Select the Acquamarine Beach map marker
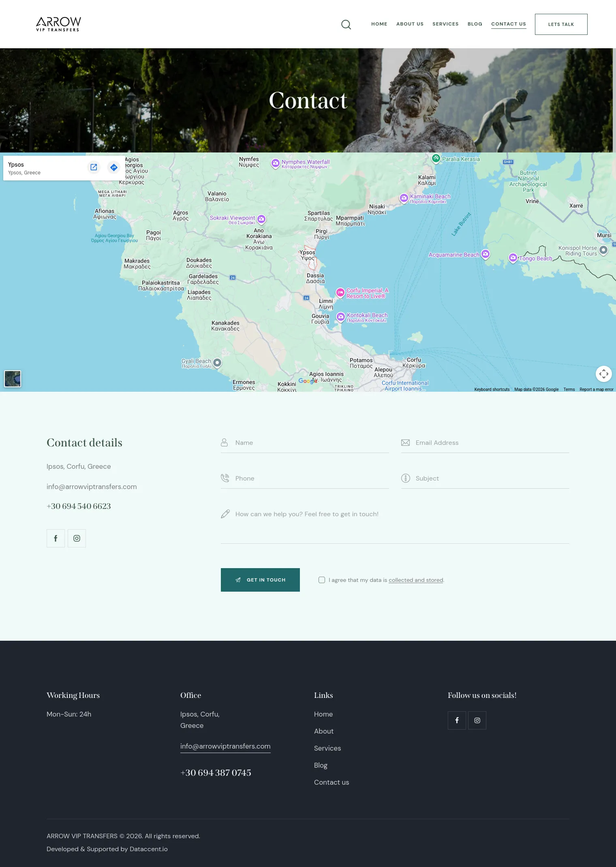The image size is (616, 867). coord(485,254)
